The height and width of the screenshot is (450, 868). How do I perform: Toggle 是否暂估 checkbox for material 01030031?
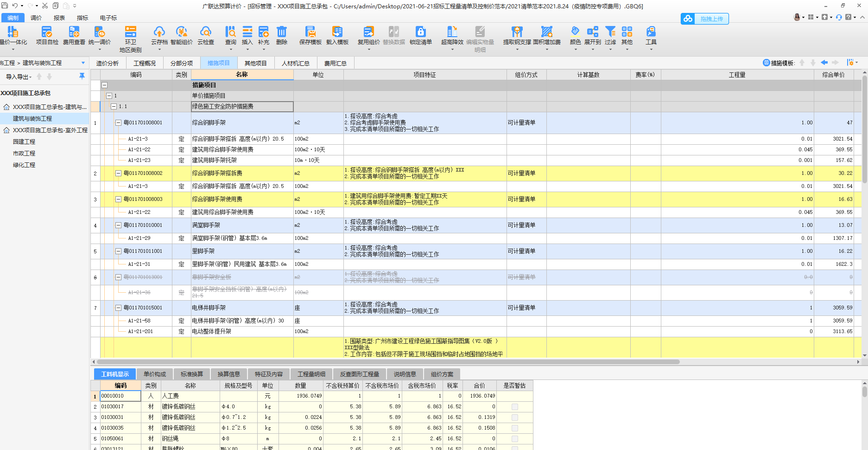tap(514, 418)
